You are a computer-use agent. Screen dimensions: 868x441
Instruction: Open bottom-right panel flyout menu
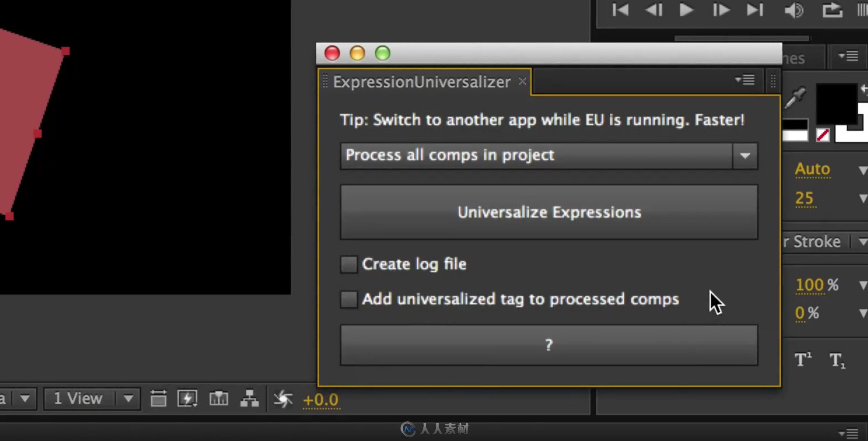[x=849, y=433]
